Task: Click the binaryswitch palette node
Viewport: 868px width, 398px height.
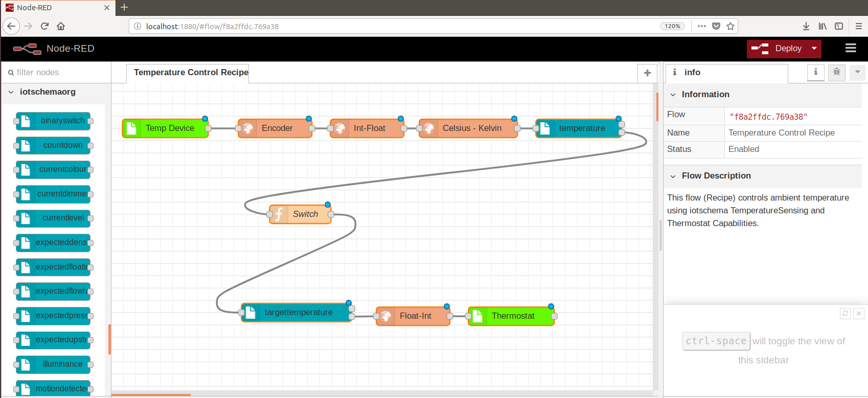Action: click(x=53, y=121)
